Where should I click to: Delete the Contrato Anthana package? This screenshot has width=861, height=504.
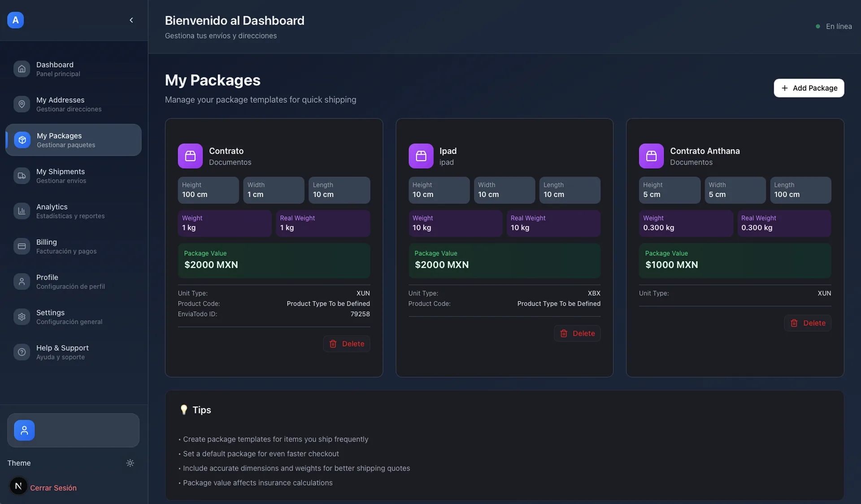808,323
